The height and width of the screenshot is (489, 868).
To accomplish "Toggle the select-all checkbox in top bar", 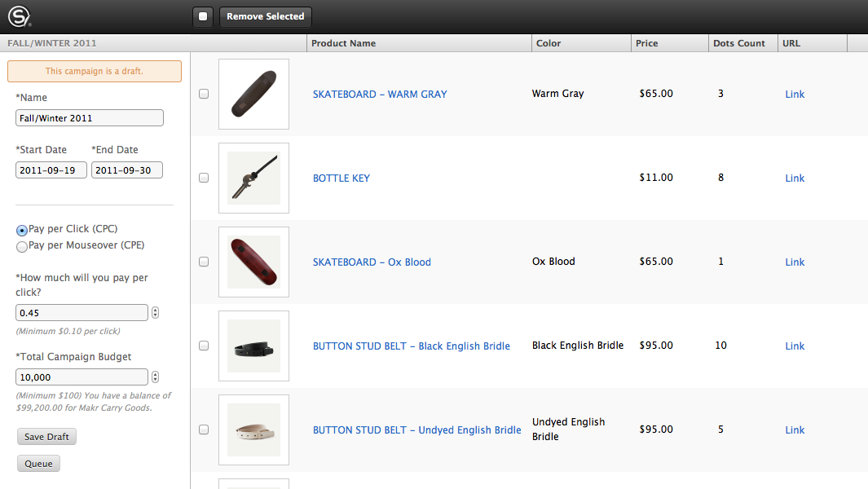I will [x=203, y=16].
